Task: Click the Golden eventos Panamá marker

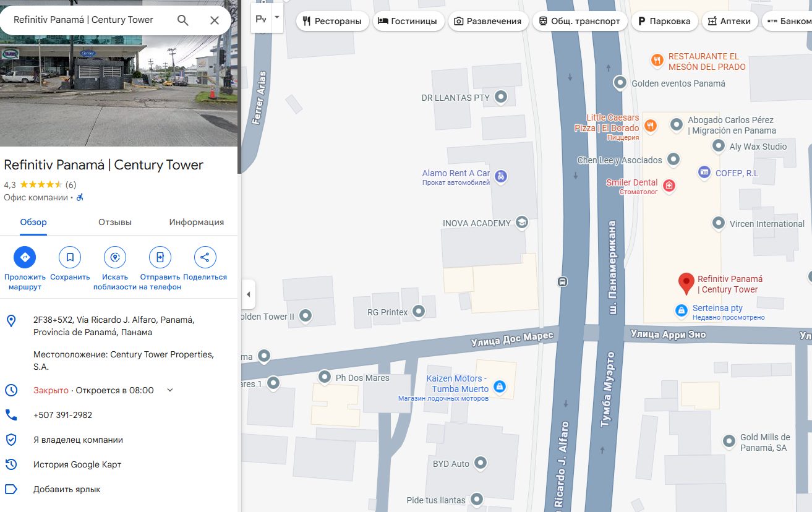Action: point(620,82)
